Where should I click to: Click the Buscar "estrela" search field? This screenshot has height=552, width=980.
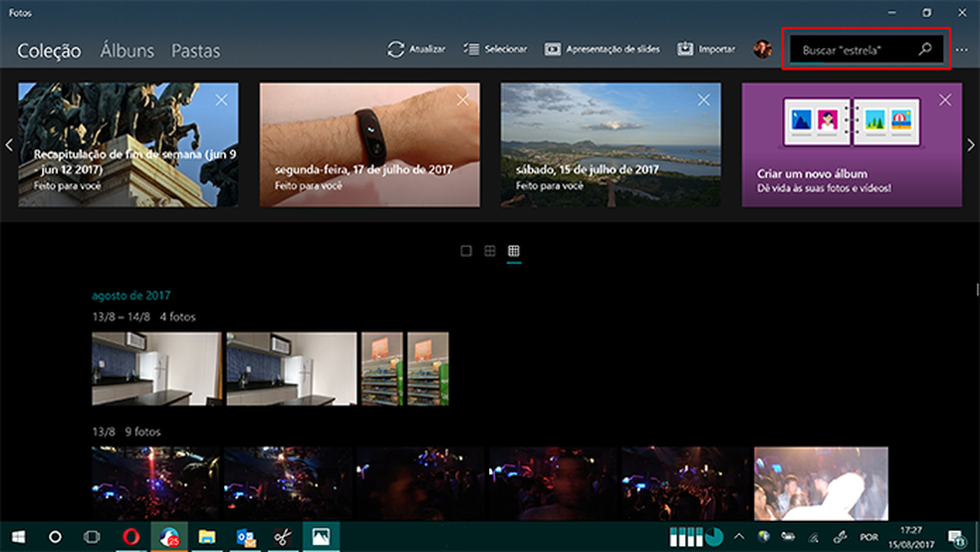(866, 50)
